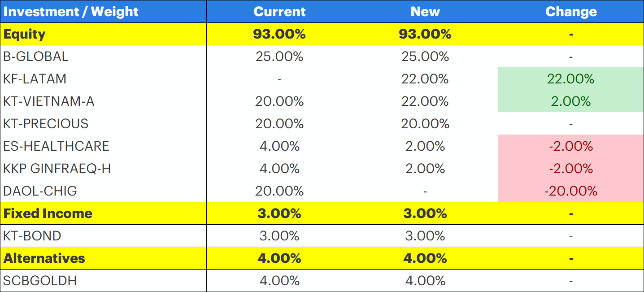Select the green 2.00% change cell
The image size is (644, 292).
pyautogui.click(x=570, y=101)
